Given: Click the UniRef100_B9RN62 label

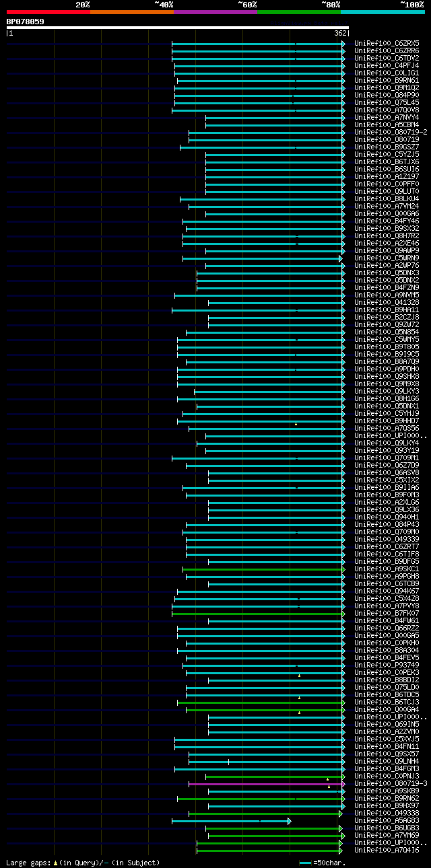Looking at the screenshot, I should point(387,798).
